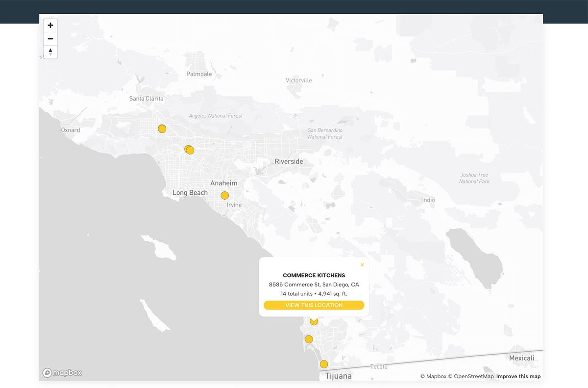The image size is (588, 388).
Task: Click the Long Beach city label
Action: point(190,192)
